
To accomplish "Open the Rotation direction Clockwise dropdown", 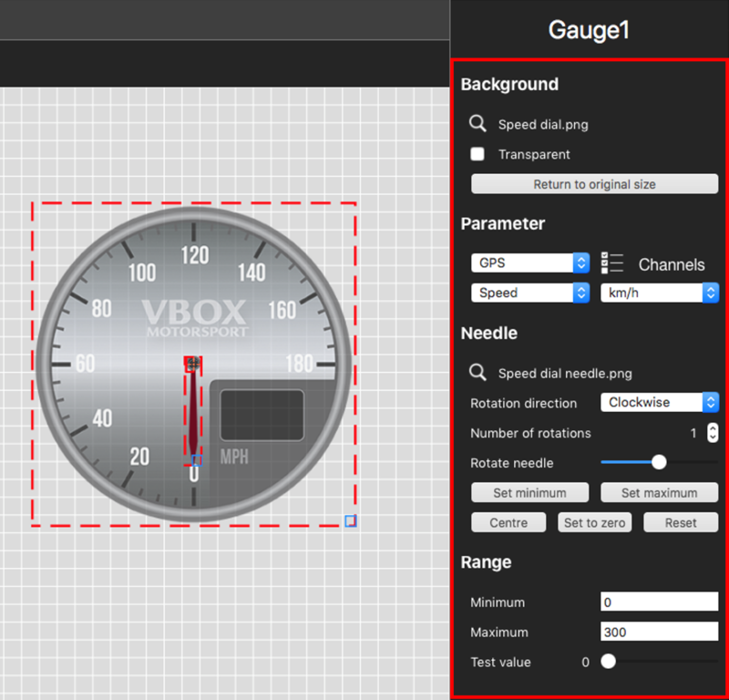I will click(660, 402).
